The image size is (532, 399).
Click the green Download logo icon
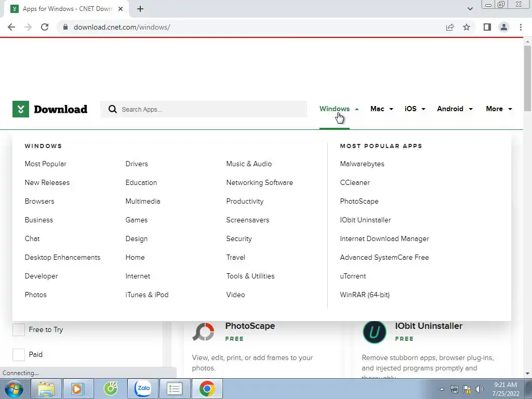(21, 109)
